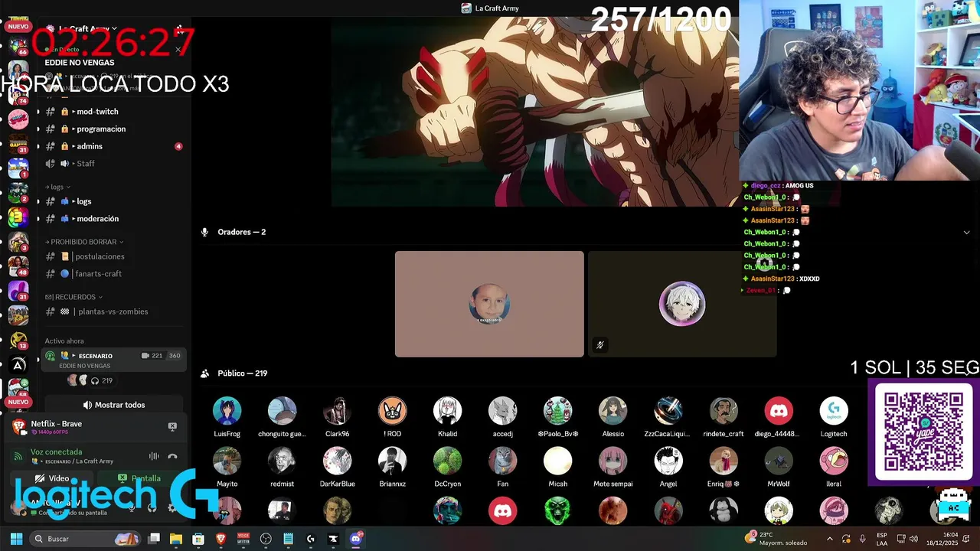Open lleral's audience avatar
980x551 pixels.
click(834, 461)
